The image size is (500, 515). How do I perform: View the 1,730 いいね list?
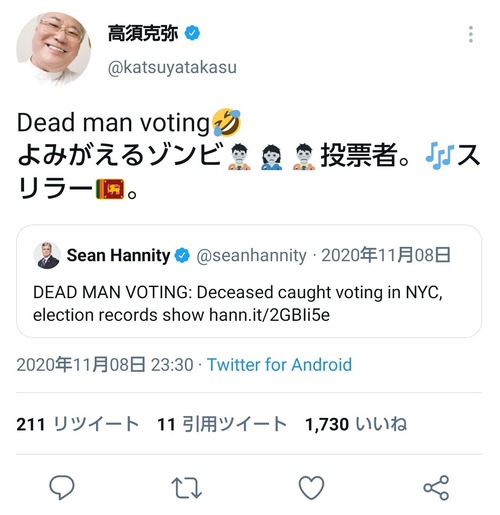[356, 424]
